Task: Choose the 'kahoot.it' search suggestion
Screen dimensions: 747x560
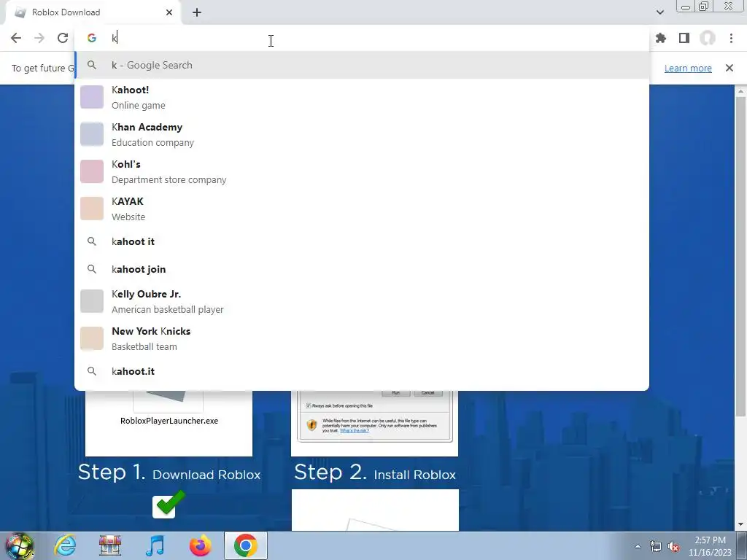Action: [362, 371]
